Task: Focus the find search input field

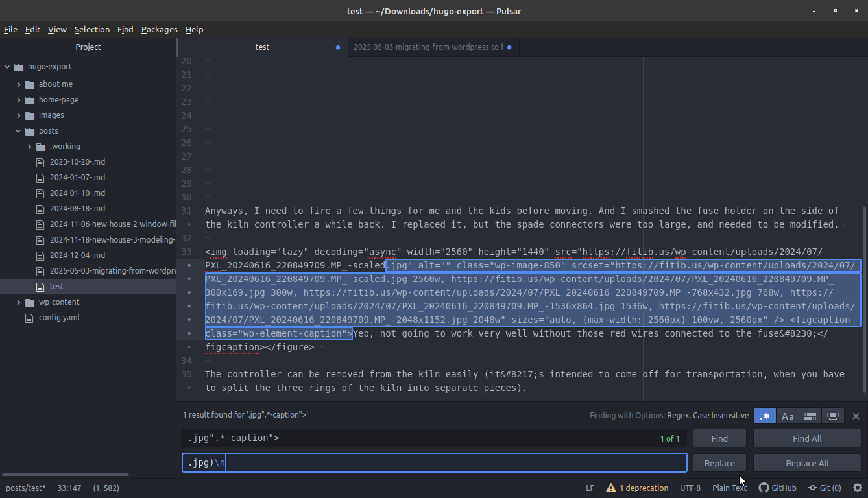Action: (x=434, y=438)
